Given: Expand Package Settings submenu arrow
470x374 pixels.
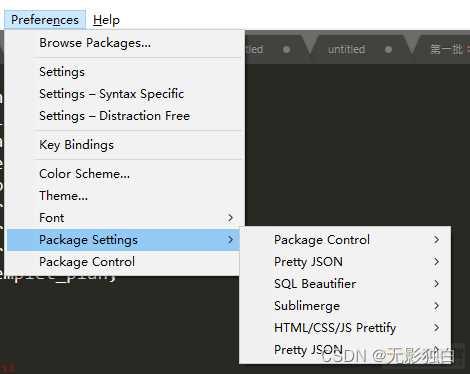Looking at the screenshot, I should click(x=230, y=240).
